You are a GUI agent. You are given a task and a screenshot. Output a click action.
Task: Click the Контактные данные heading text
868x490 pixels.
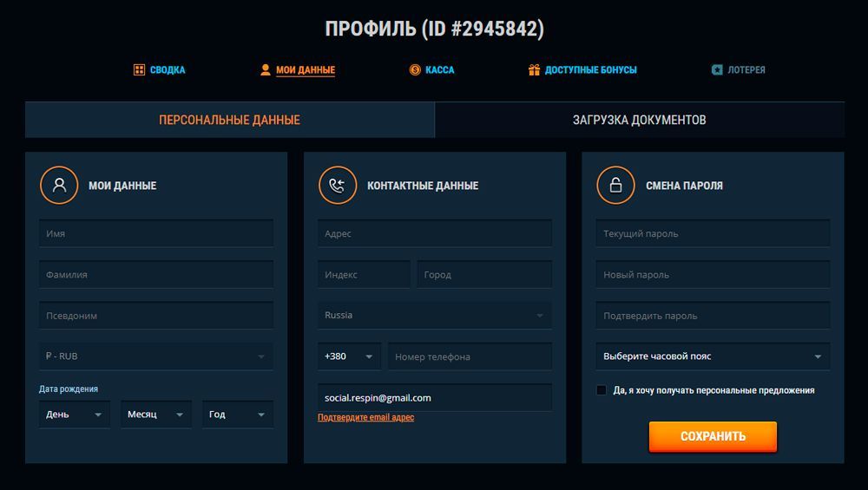tap(423, 186)
